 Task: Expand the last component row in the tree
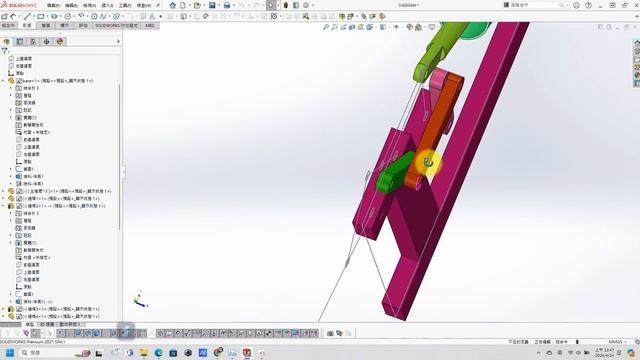(x=3, y=316)
